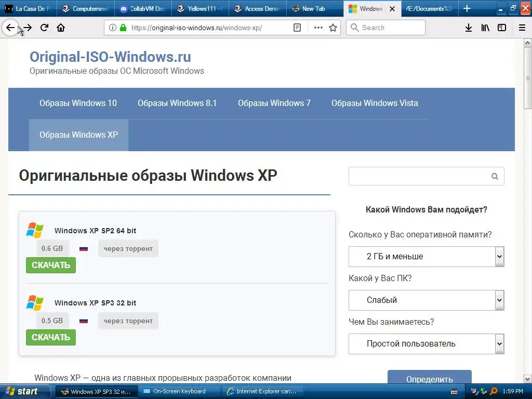Open Образы Windows 8.1 menu item
532x399 pixels.
[177, 103]
